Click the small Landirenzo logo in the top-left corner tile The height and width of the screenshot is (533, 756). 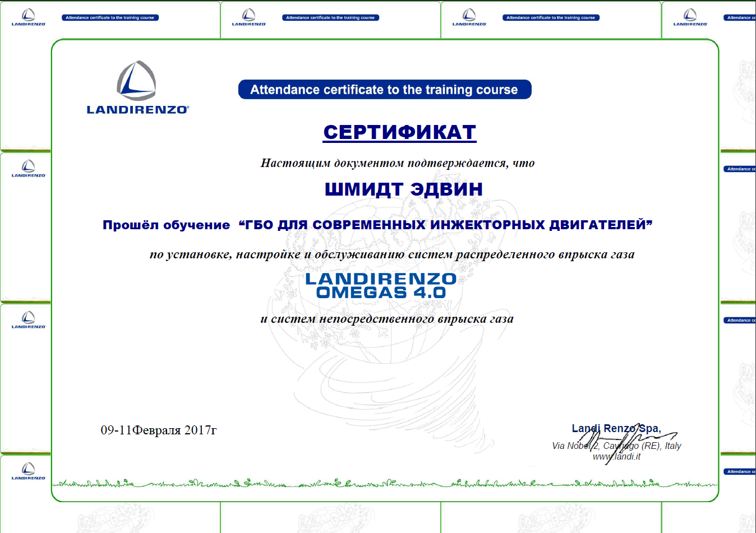(28, 17)
